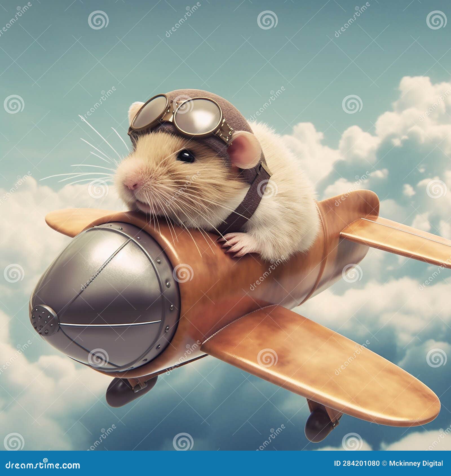The width and height of the screenshot is (451, 476).
Task: Select the image ID 284201080 text
Action: (357, 463)
